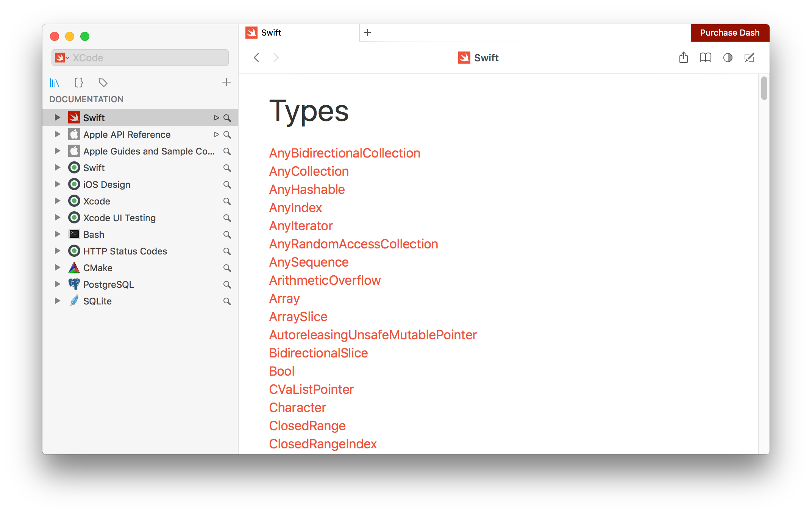The width and height of the screenshot is (812, 515).
Task: Click the library icon above Documentation
Action: 55,83
